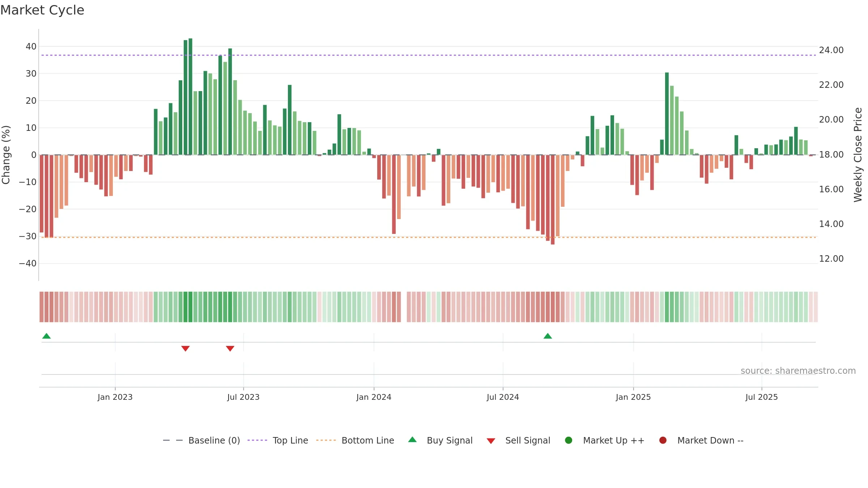Screen dimensions: 868x488
Task: Click the Market Down -- red dot
Action: pos(663,440)
